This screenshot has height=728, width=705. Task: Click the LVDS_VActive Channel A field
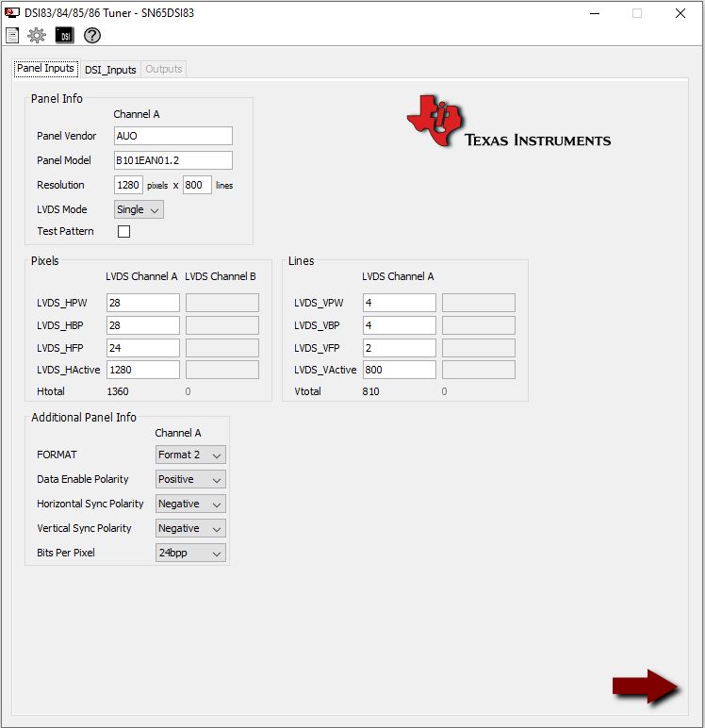(399, 370)
